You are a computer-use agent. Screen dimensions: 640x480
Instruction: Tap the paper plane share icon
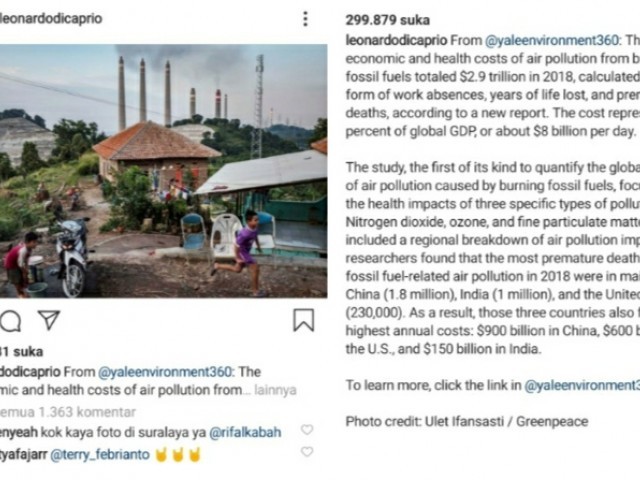[x=48, y=320]
